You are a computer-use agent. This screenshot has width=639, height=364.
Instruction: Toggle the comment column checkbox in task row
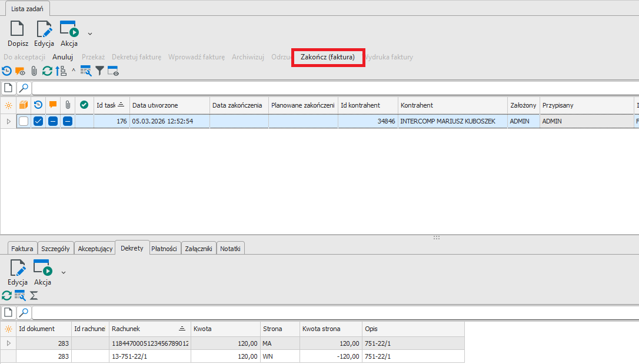pos(53,121)
